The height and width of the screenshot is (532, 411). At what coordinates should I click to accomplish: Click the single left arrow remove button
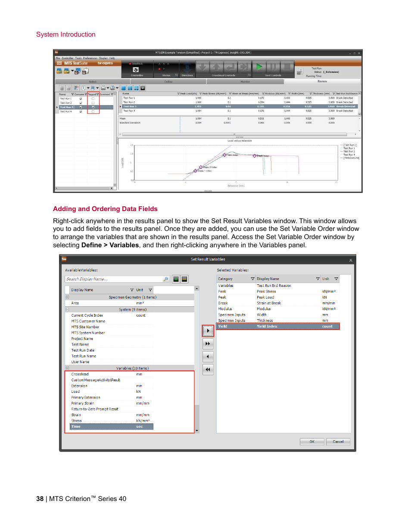(x=208, y=357)
